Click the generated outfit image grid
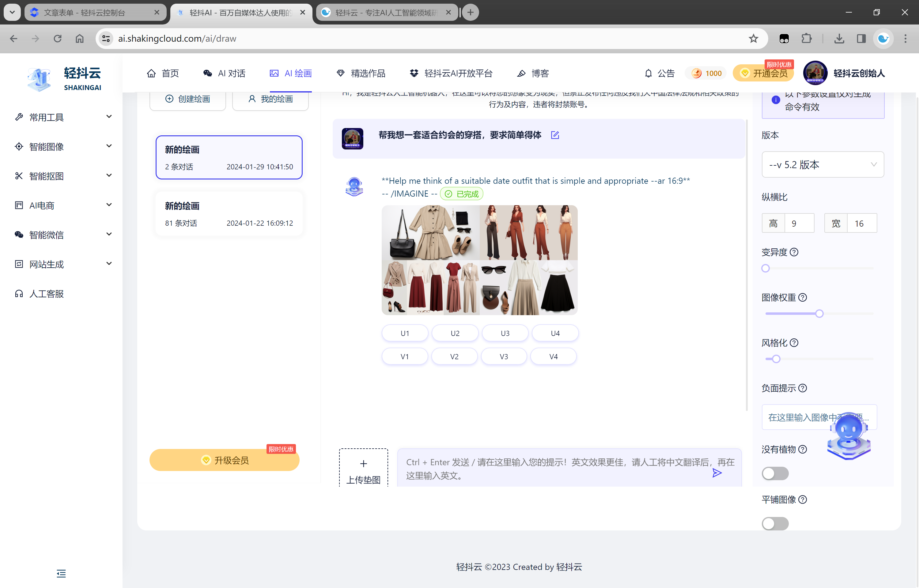Viewport: 919px width, 588px height. [479, 260]
